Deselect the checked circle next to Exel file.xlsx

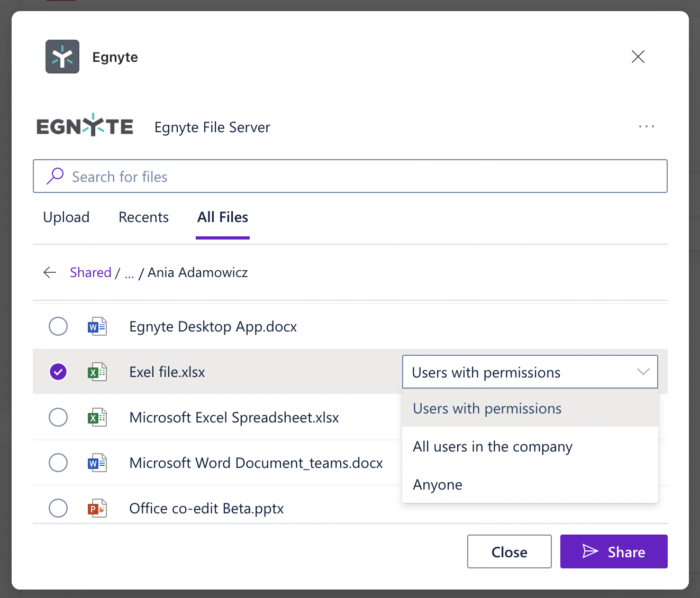point(58,372)
